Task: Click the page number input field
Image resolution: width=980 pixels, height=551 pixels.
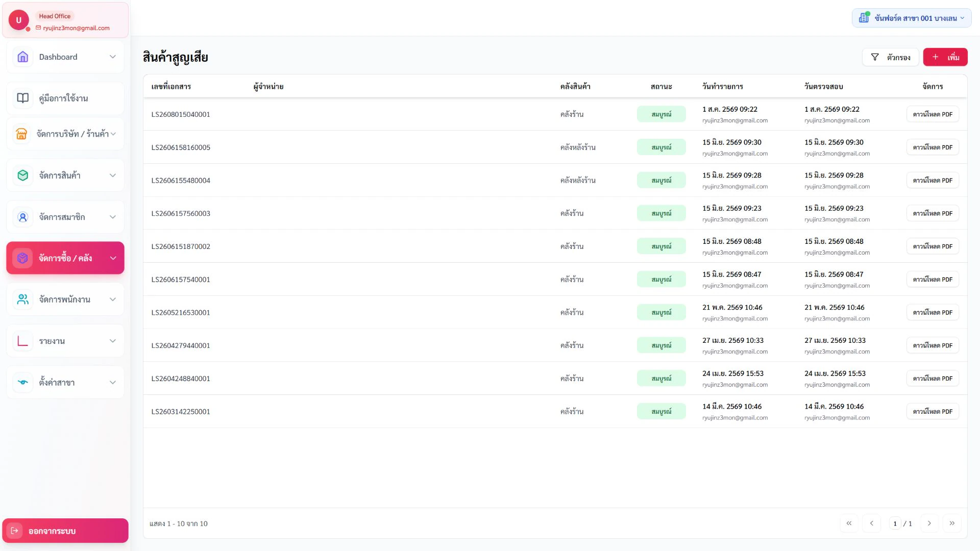Action: pyautogui.click(x=895, y=523)
